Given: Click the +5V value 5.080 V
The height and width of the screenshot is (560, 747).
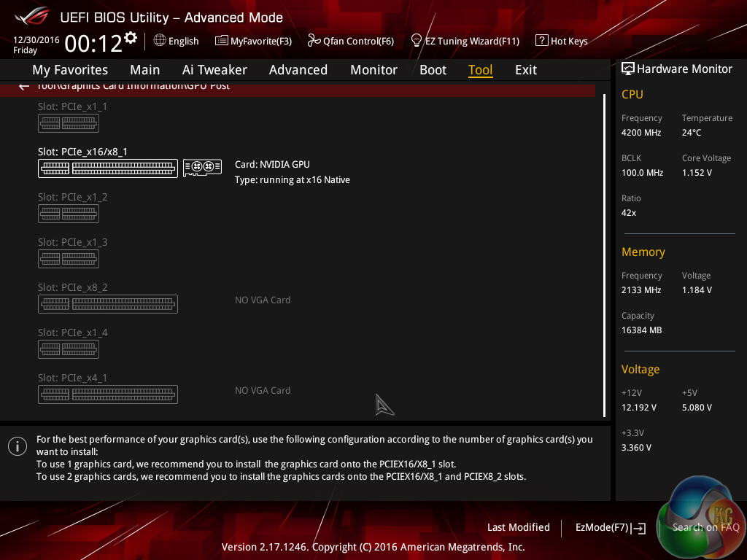Looking at the screenshot, I should [x=697, y=408].
